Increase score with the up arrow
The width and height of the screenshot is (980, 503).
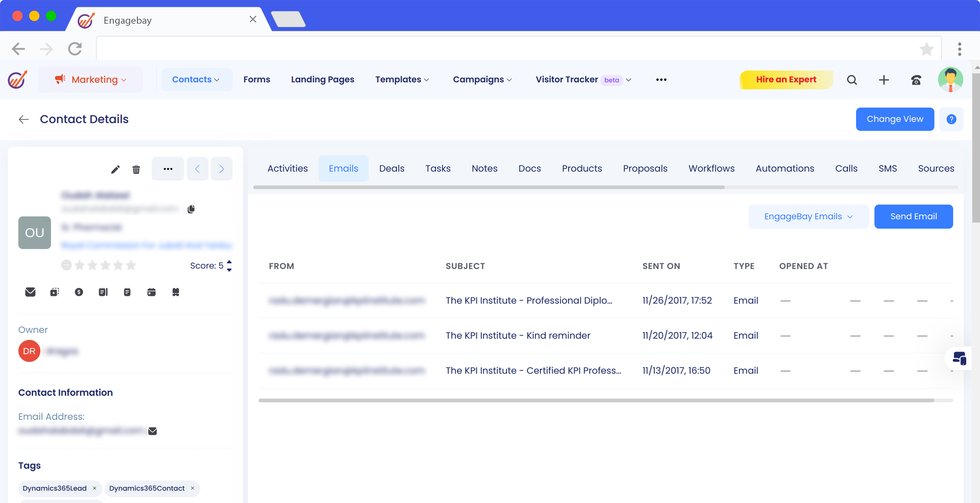pos(229,262)
